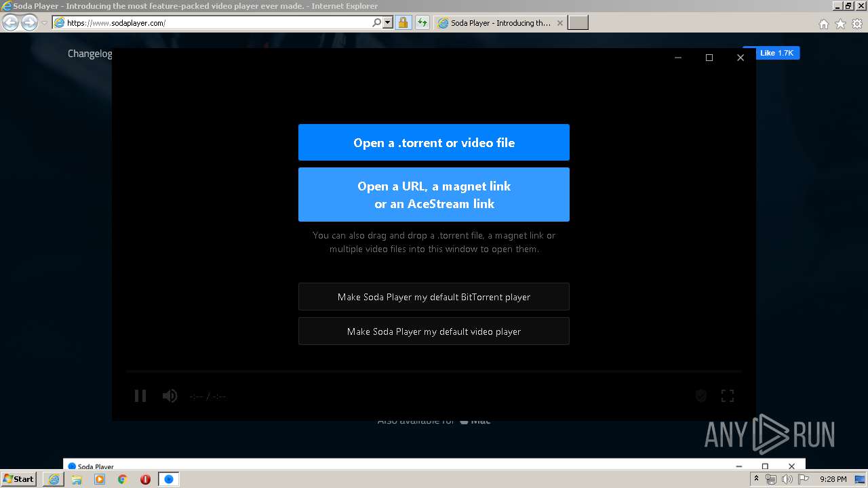
Task: Open Google Chrome from taskbar
Action: pyautogui.click(x=122, y=479)
